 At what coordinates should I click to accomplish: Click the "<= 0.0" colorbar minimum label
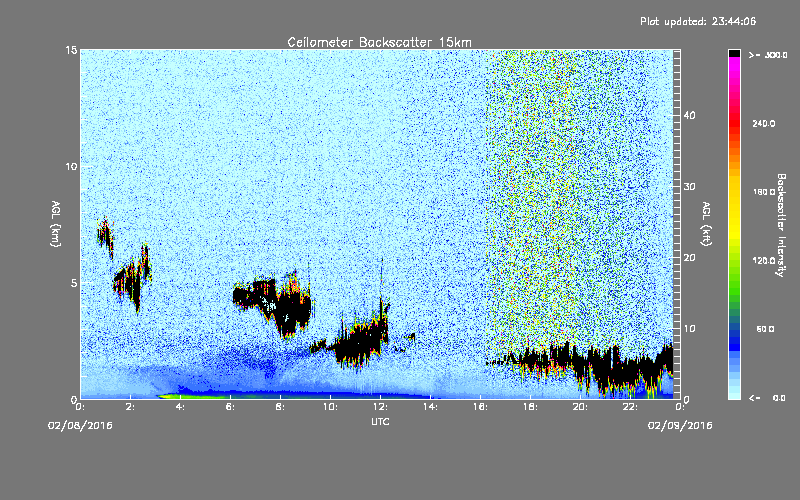[767, 397]
